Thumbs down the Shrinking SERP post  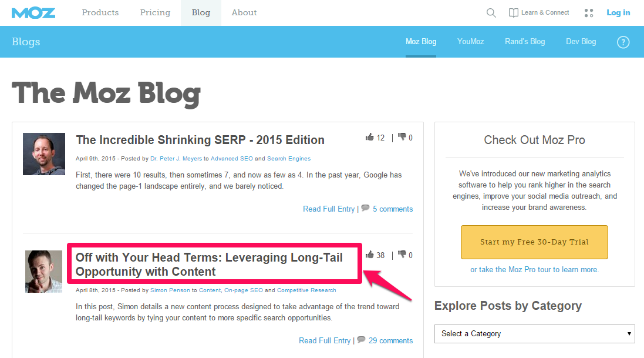click(x=402, y=138)
